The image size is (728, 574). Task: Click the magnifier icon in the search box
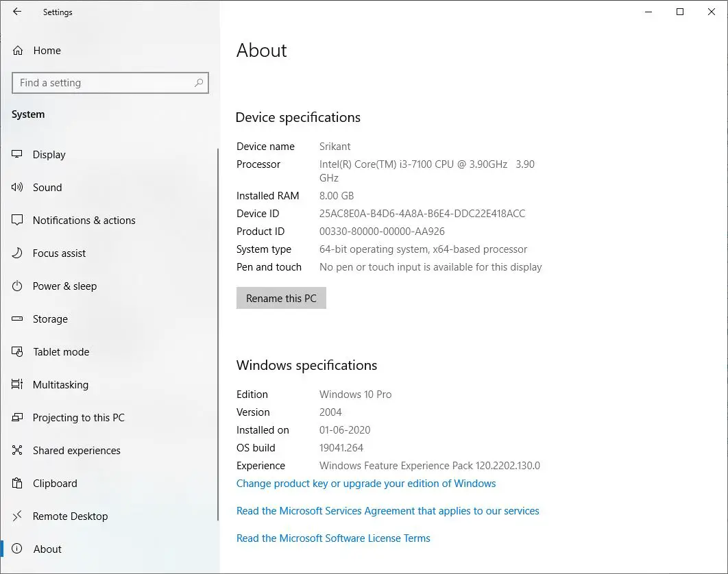199,83
